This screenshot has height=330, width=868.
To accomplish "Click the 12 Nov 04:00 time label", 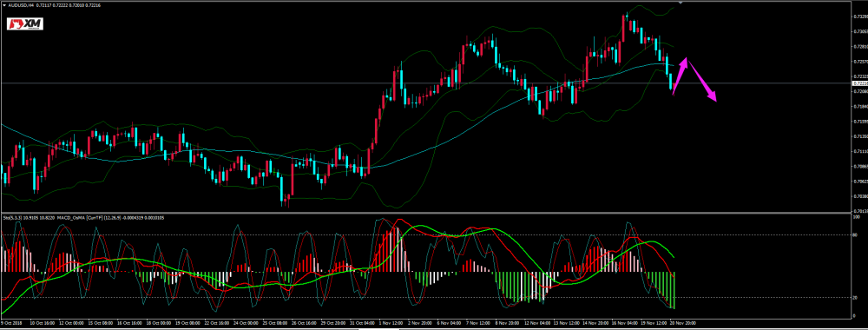I will pos(537,323).
